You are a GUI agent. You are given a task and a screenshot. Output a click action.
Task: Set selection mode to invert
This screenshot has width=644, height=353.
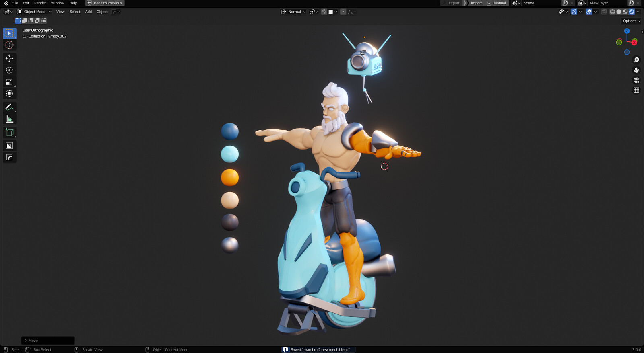(x=37, y=21)
